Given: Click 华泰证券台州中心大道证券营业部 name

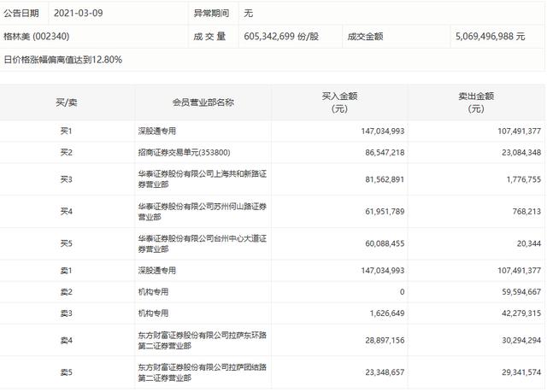Looking at the screenshot, I should (x=203, y=243).
